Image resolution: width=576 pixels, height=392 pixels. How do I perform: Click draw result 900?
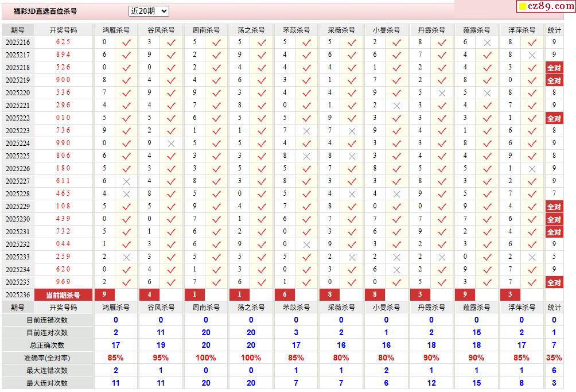(63, 80)
